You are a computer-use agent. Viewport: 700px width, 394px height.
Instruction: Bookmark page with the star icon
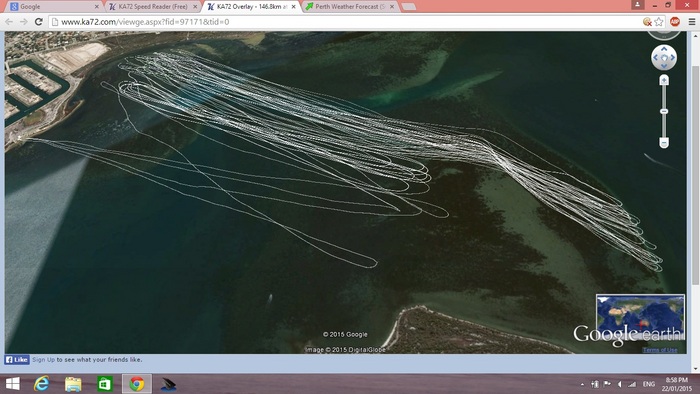658,22
